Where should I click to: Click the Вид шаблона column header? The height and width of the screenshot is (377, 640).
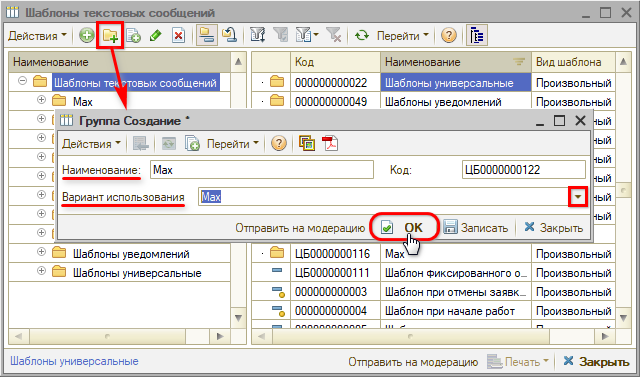(x=573, y=62)
